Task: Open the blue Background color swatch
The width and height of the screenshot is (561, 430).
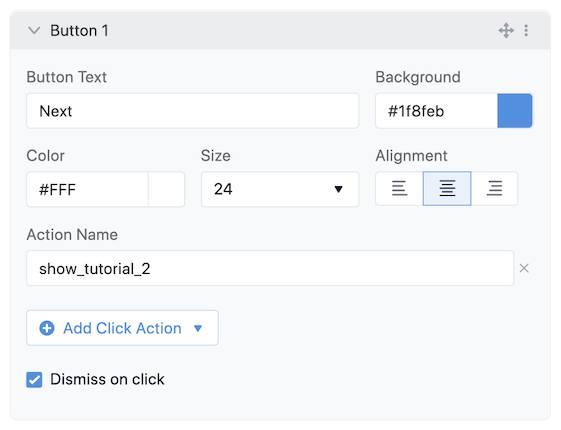Action: [515, 111]
